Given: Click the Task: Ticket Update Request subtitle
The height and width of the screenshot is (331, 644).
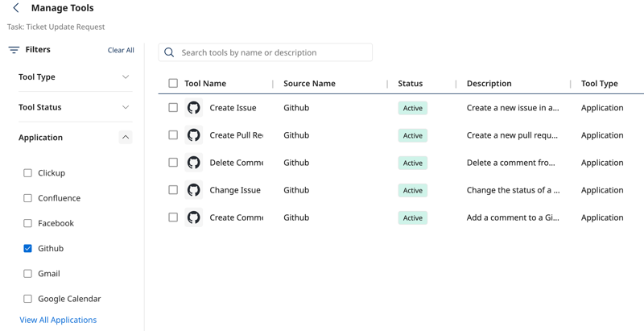Looking at the screenshot, I should click(56, 27).
